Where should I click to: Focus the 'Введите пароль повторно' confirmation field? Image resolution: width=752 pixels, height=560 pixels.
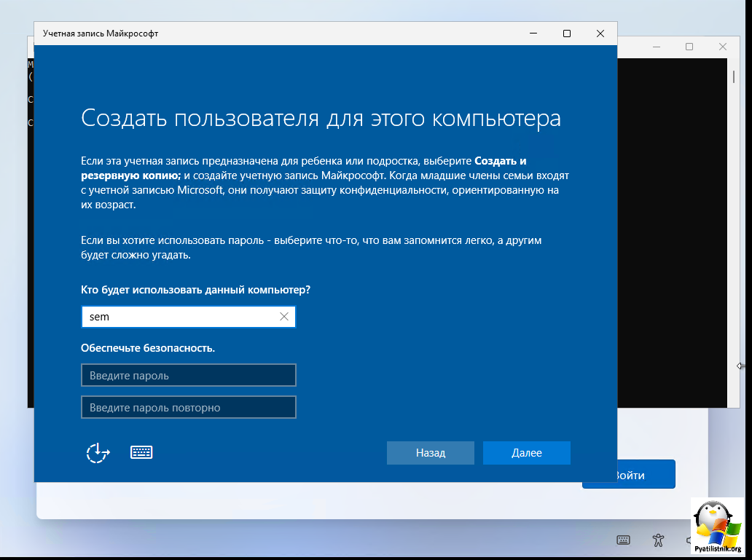[189, 408]
